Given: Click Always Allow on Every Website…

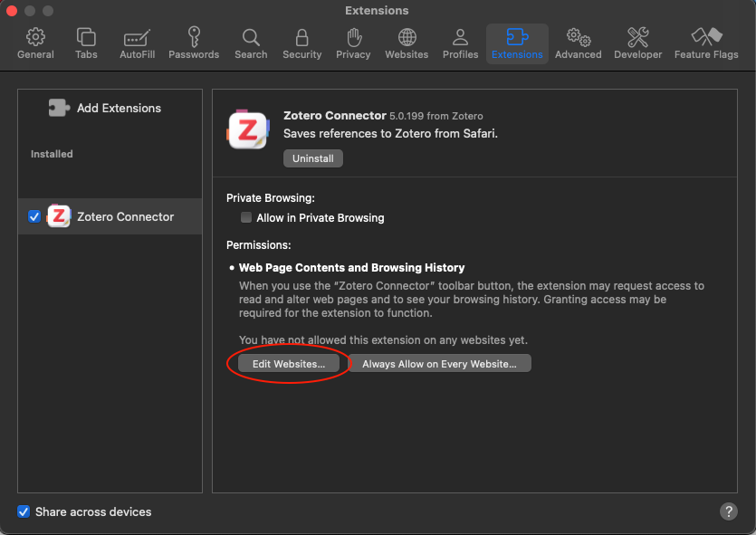Looking at the screenshot, I should click(x=439, y=364).
